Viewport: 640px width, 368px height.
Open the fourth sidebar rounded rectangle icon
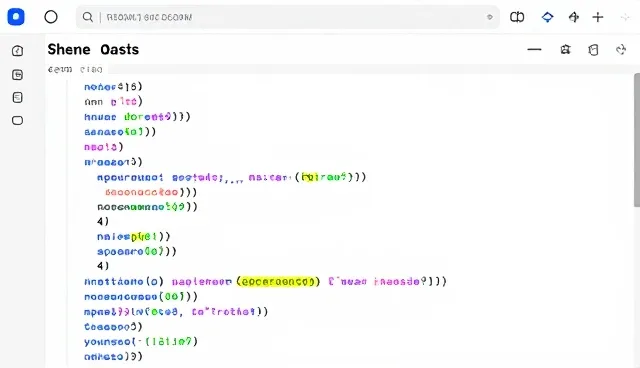(x=18, y=120)
